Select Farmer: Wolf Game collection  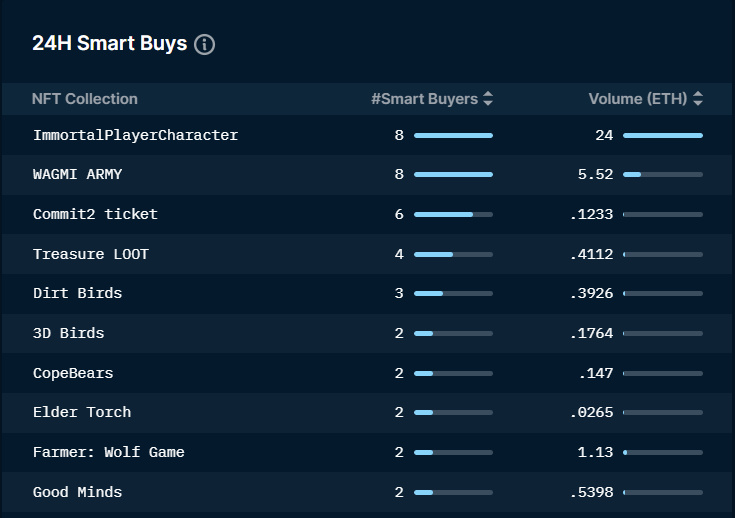[x=108, y=452]
